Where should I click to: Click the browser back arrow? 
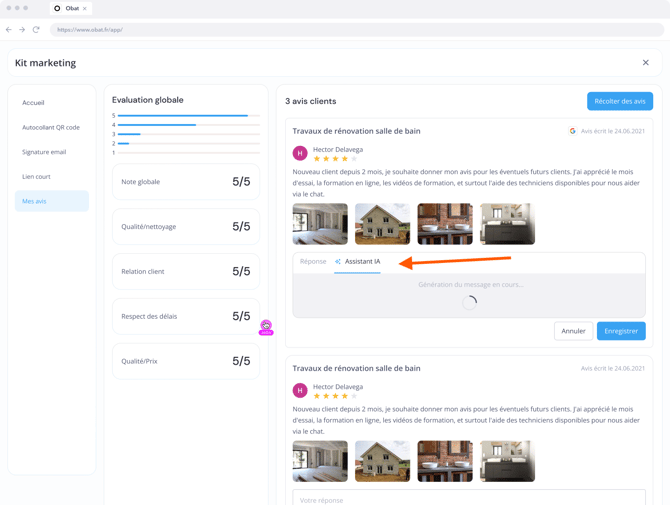click(9, 30)
